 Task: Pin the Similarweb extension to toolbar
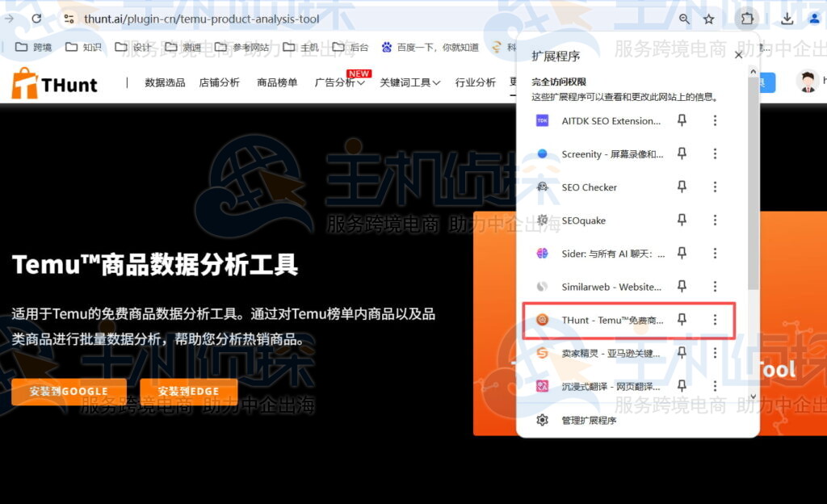click(x=682, y=286)
